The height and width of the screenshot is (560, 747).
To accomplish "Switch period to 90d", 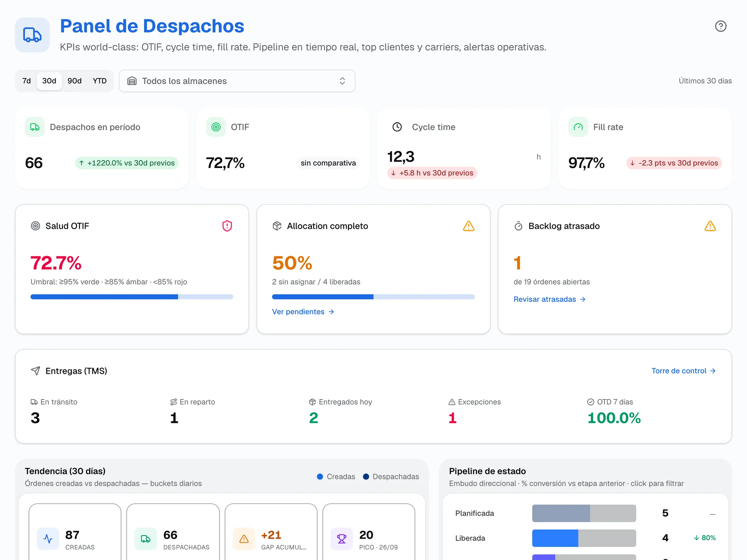I will click(74, 81).
